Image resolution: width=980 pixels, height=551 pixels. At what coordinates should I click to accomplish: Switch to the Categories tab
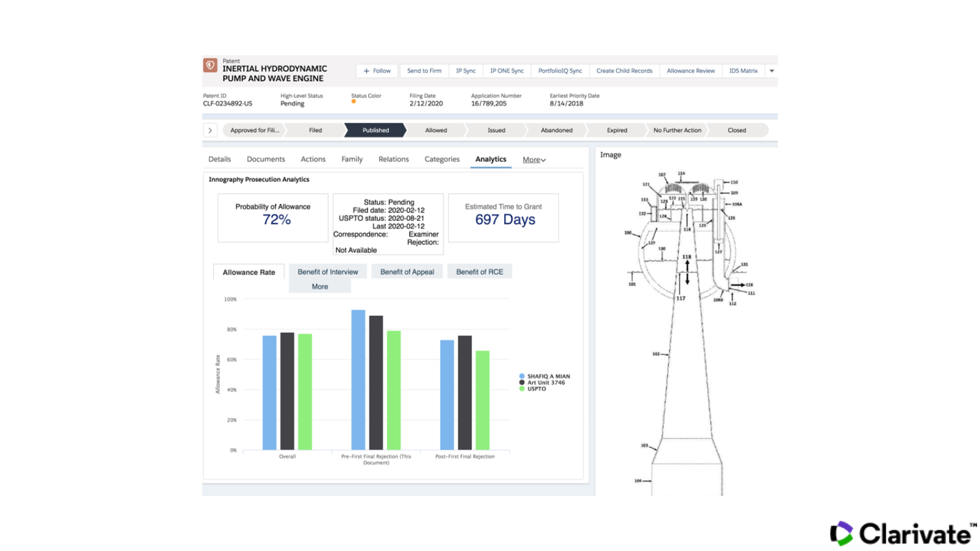(442, 159)
